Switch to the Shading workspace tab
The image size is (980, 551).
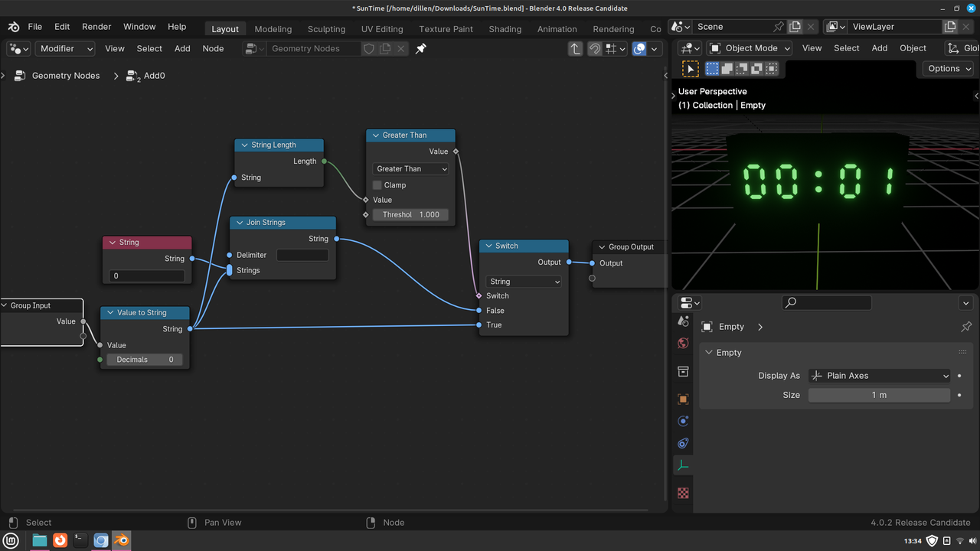pos(505,29)
